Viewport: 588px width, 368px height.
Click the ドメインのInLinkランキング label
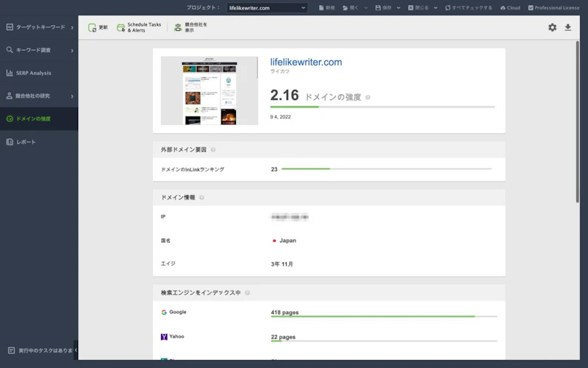tap(193, 169)
